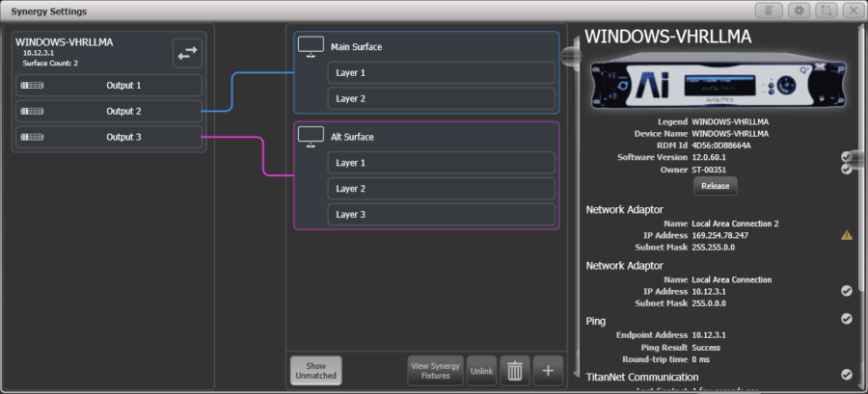Select the Alt Surface header
The image size is (868, 394).
pos(352,137)
